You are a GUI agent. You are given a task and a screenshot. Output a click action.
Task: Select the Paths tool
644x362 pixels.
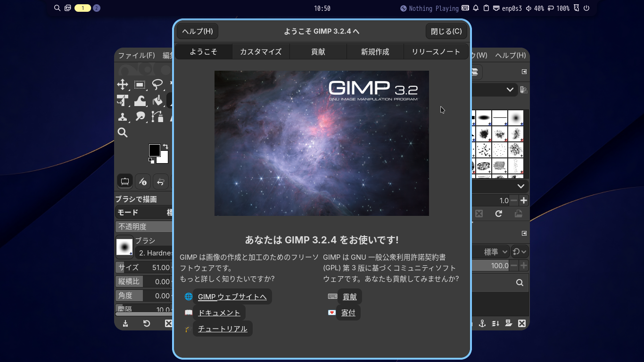pos(157,117)
